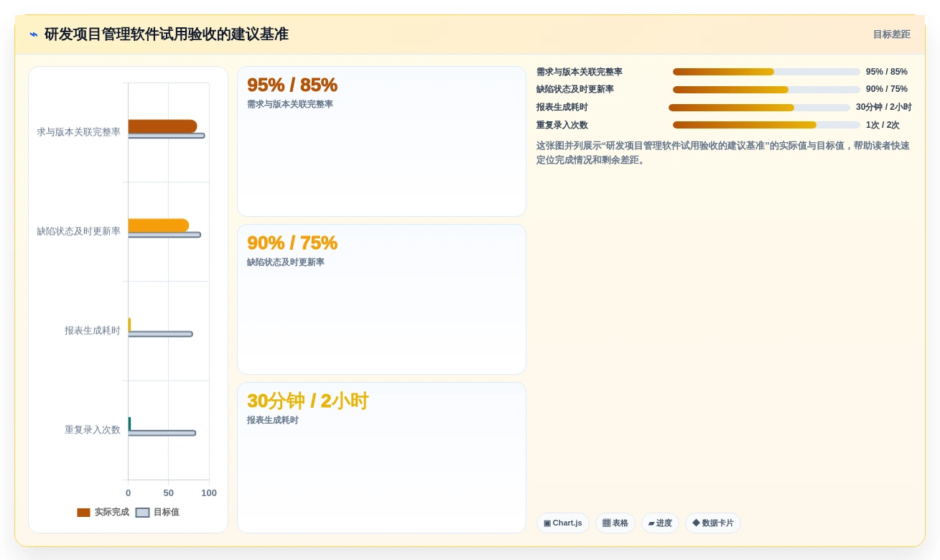
Task: Click 需求与版本关联完整率 label in progress list
Action: 580,72
